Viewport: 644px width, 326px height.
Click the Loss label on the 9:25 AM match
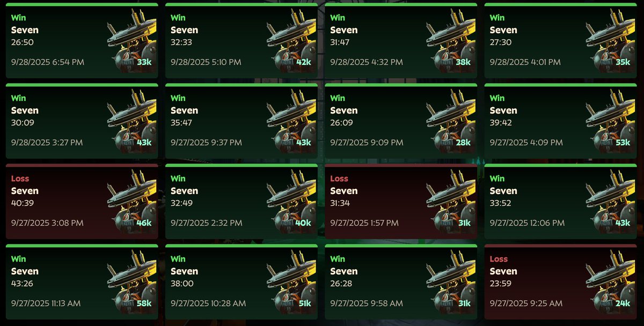(499, 259)
